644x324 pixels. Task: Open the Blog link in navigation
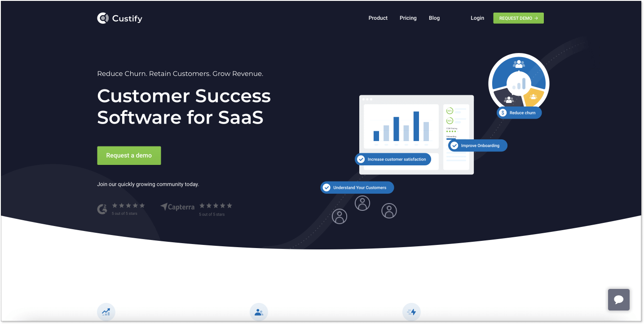(434, 18)
